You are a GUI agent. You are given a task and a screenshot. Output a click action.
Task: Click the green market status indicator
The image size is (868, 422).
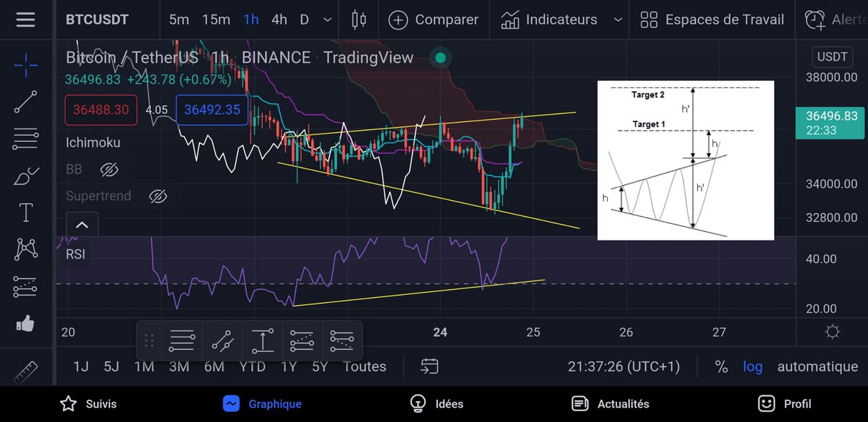[441, 58]
